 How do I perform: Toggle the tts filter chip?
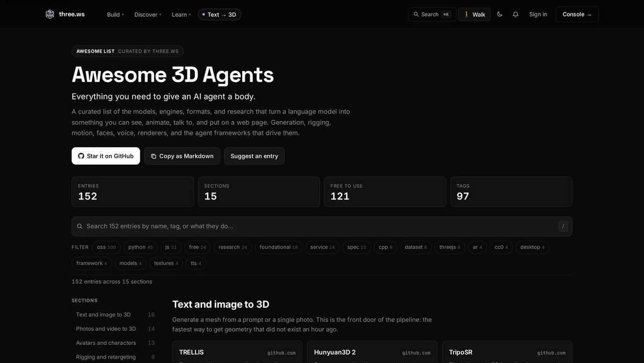196,263
